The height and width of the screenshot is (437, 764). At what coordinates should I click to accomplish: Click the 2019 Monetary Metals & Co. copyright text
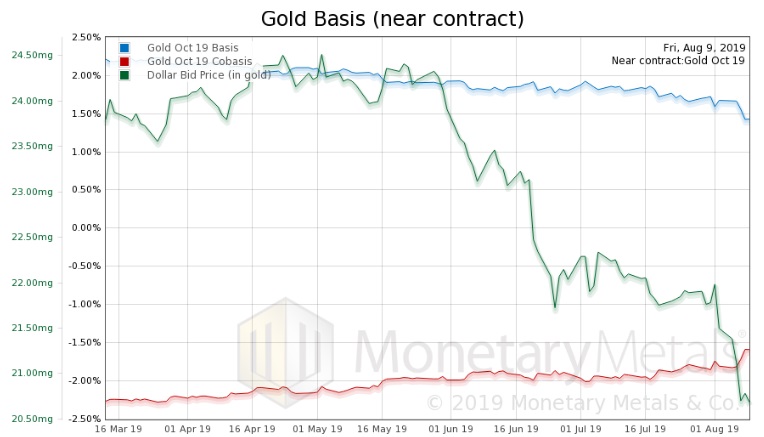[590, 402]
